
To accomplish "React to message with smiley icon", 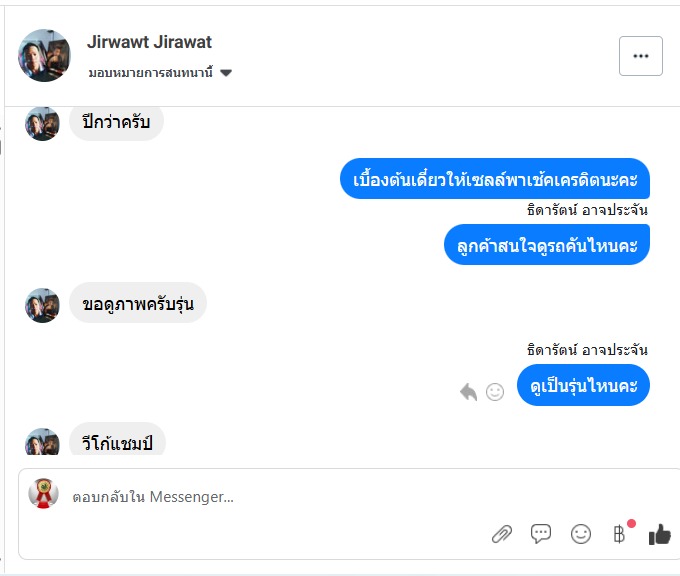I will (x=495, y=392).
